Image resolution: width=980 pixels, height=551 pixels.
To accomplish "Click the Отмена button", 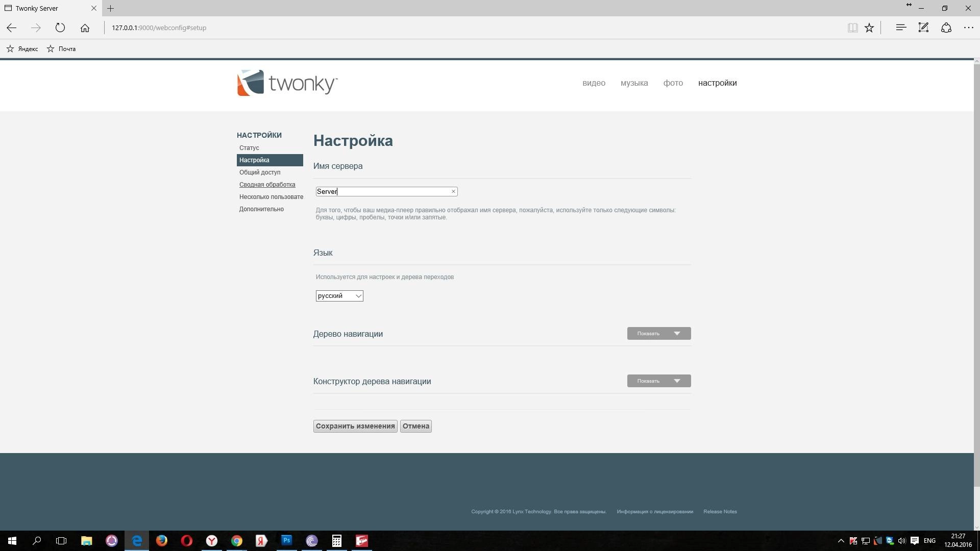I will tap(416, 426).
